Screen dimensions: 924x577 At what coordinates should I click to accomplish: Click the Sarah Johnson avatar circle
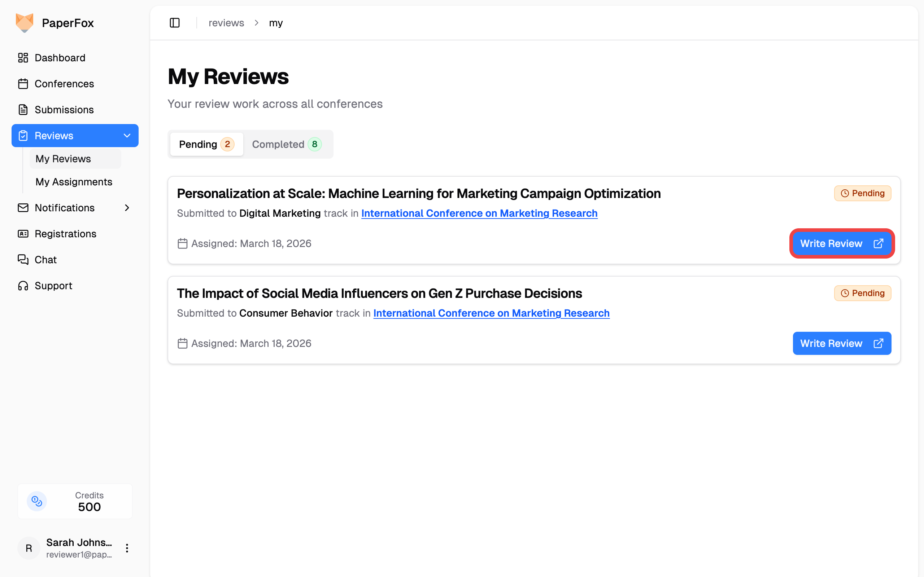click(x=29, y=548)
